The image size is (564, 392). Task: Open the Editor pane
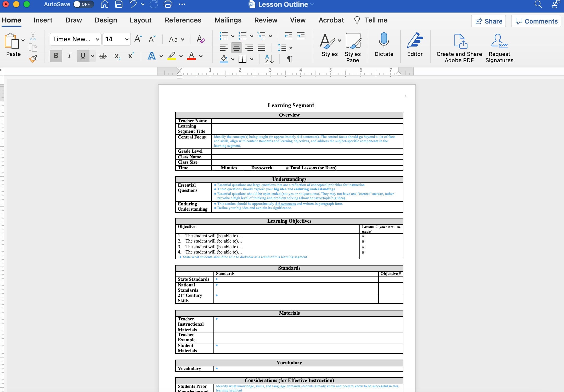click(415, 47)
